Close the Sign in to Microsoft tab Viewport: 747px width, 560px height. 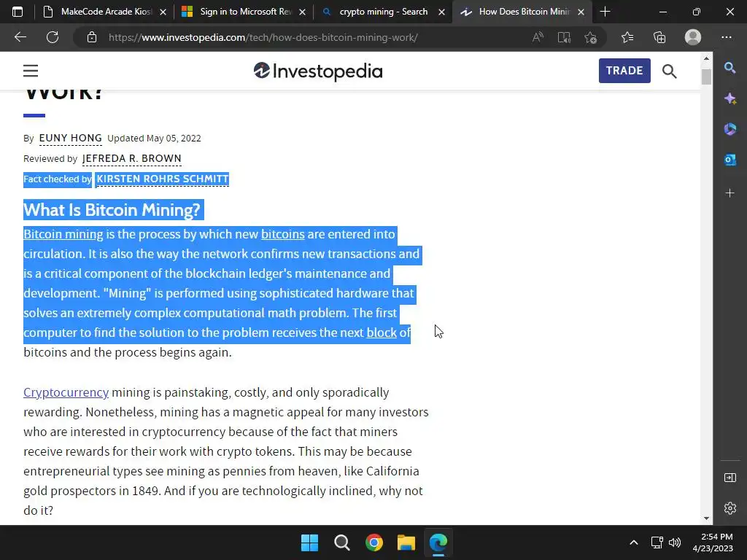[302, 12]
